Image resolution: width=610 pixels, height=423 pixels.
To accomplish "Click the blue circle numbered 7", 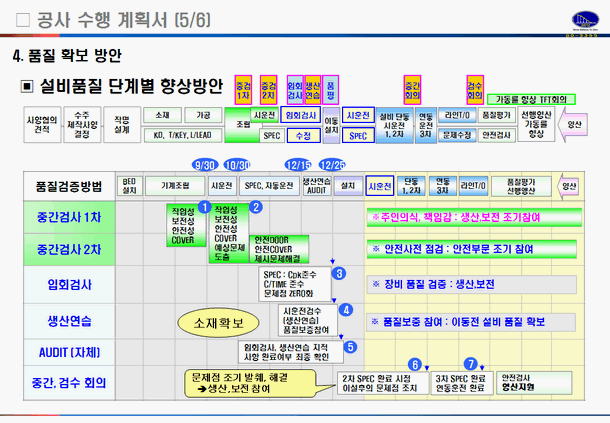I will [x=471, y=364].
